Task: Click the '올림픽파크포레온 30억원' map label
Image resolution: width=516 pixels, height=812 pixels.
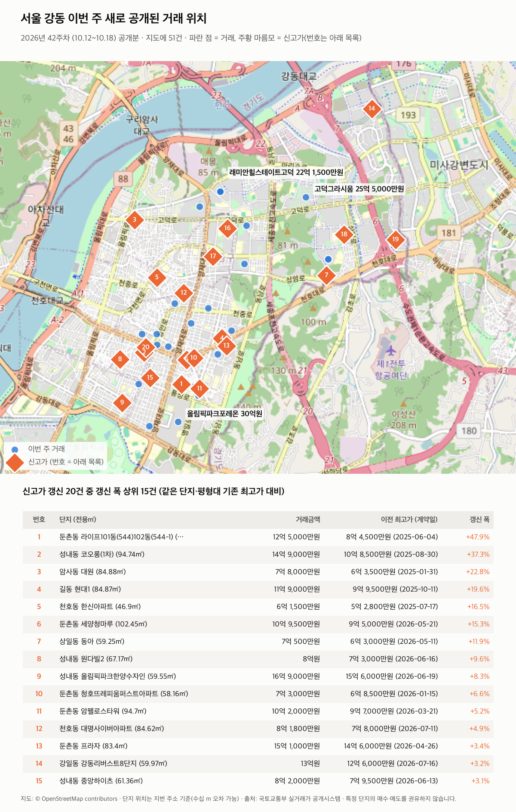Action: pos(224,414)
